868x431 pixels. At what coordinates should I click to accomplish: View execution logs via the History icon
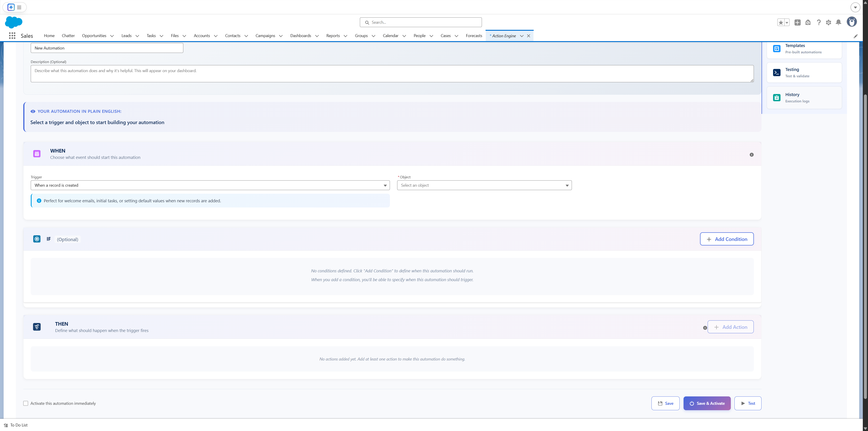click(777, 97)
